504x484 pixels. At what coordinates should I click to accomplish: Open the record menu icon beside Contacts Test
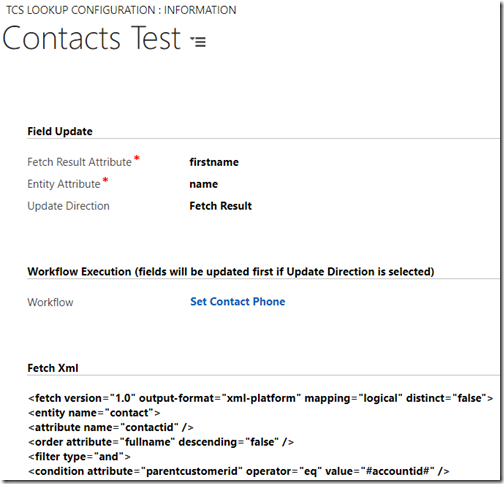[198, 42]
